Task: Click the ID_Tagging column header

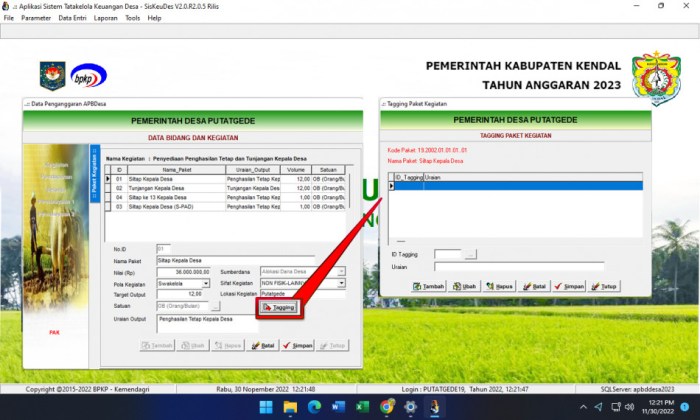Action: click(x=408, y=177)
